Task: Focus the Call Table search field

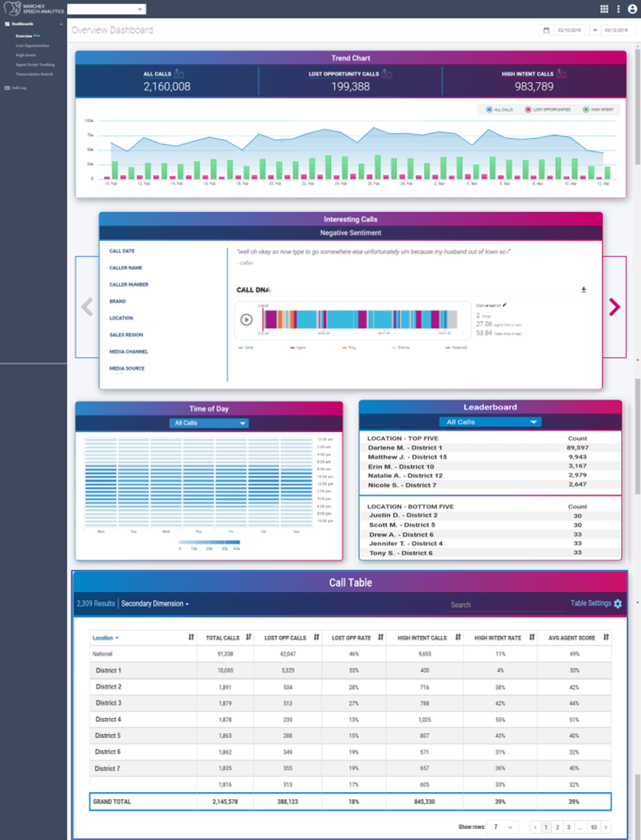Action: tap(505, 605)
